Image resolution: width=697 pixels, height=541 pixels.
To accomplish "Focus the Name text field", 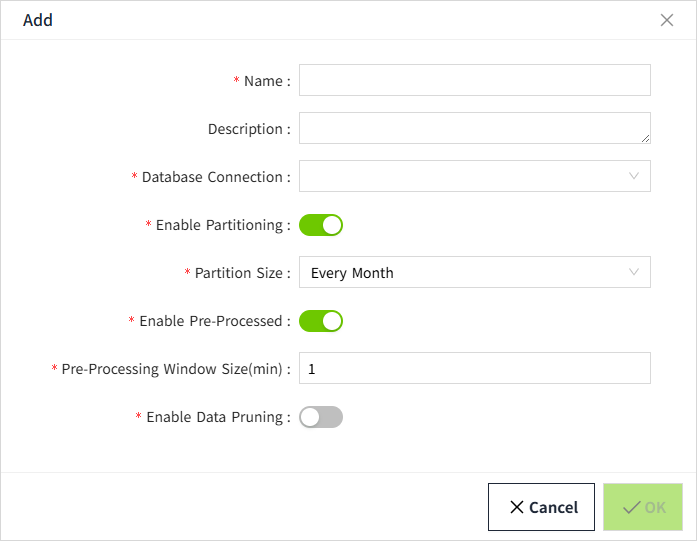I will 474,80.
